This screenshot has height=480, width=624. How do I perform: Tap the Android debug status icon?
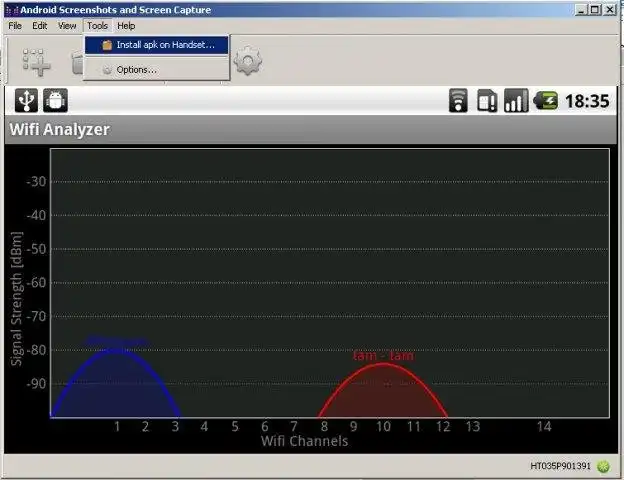[x=55, y=100]
